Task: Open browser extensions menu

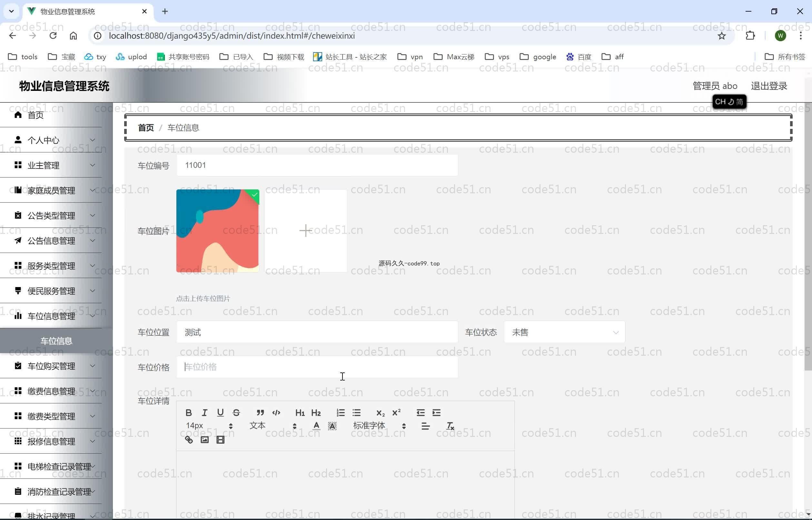Action: 750,35
